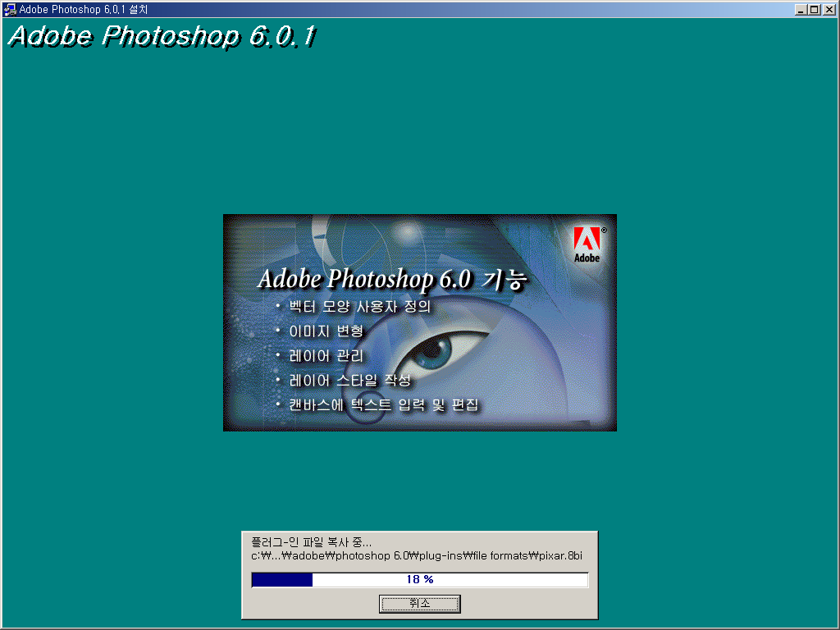This screenshot has width=840, height=630.
Task: Click the large Adobe Photoshop 6.0.1 heading
Action: click(162, 36)
